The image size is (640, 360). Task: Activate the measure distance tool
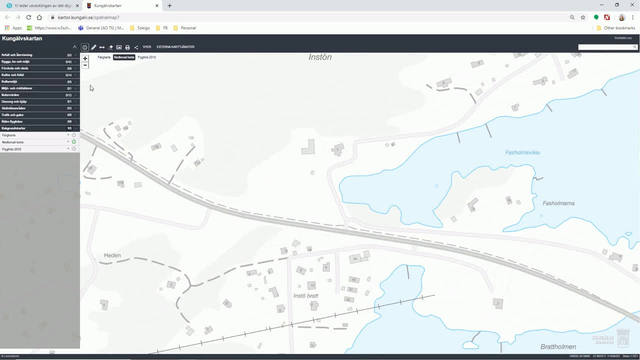tap(102, 47)
